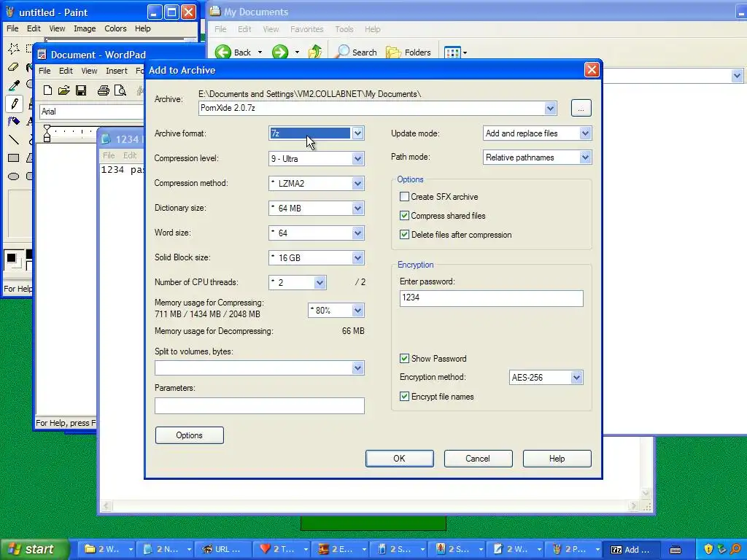Screen dimensions: 747x560
Task: Select the Pick Color eyedropper in Paint
Action: (13, 85)
